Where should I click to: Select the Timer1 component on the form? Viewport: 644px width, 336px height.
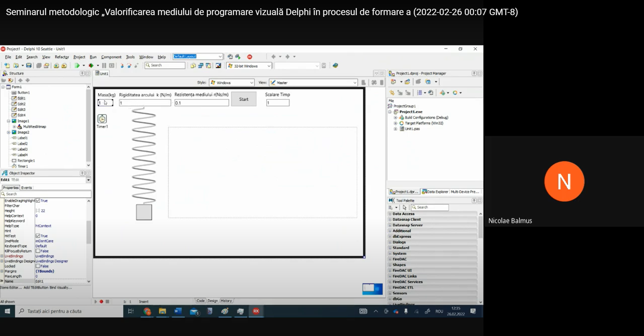102,119
